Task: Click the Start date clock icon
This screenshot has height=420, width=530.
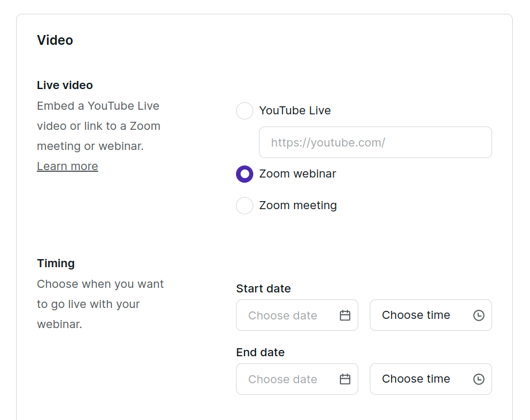Action: (479, 315)
